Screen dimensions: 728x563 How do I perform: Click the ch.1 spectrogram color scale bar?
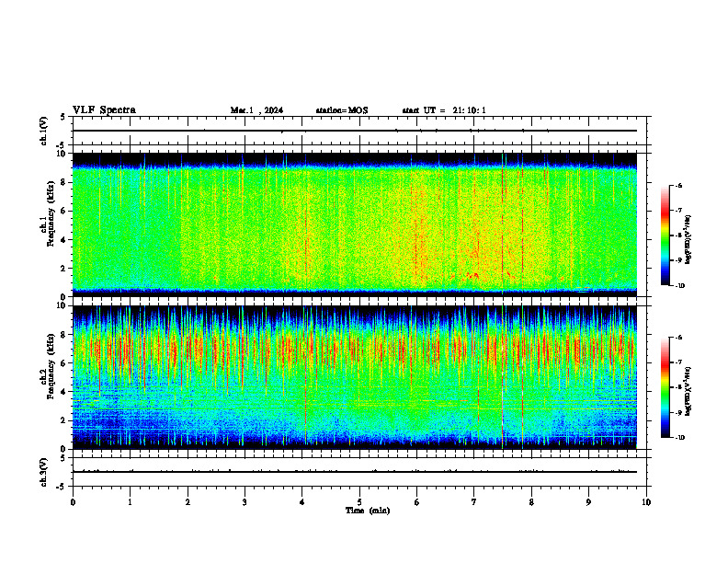pos(665,236)
